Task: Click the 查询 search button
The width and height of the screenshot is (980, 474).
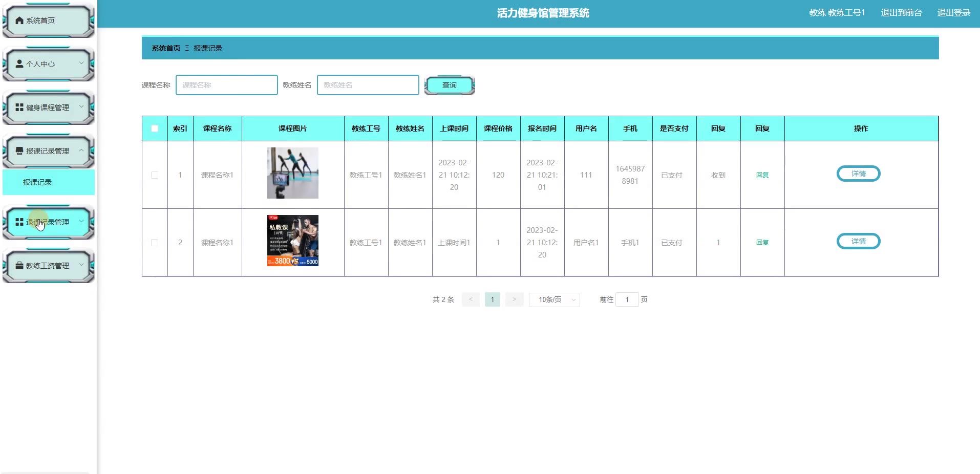Action: click(x=450, y=85)
